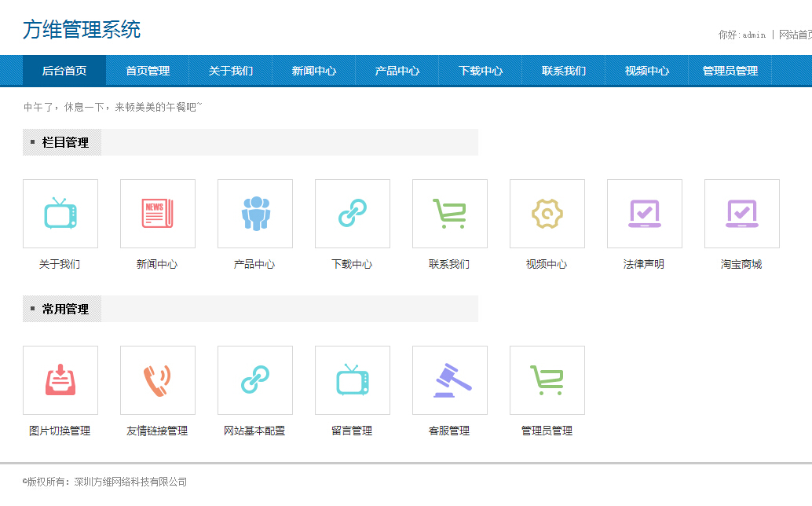The width and height of the screenshot is (812, 506).
Task: Open the 客服管理 gavel icon
Action: click(x=449, y=379)
